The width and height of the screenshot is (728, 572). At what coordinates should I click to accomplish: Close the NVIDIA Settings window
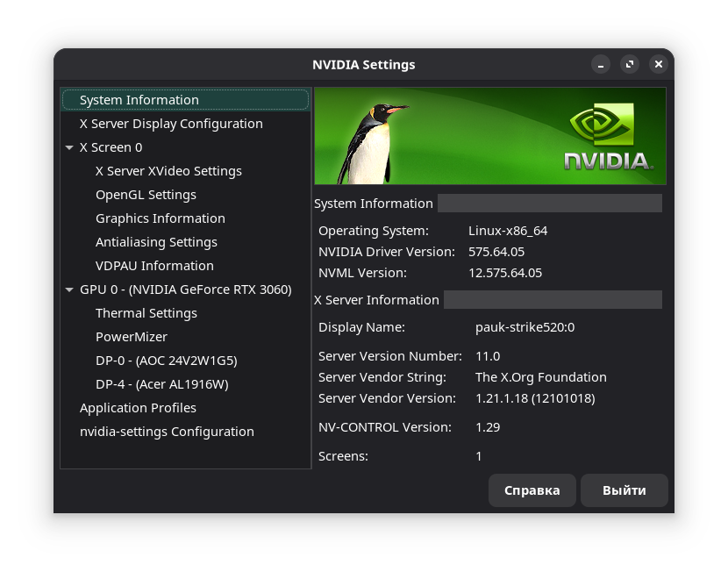coord(659,65)
